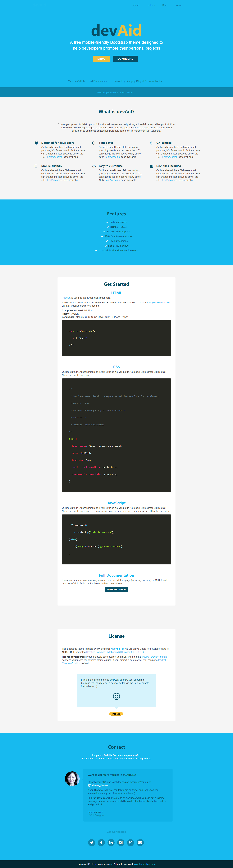The width and height of the screenshot is (233, 868).
Task: Click the yellow DEMO button
Action: click(101, 59)
